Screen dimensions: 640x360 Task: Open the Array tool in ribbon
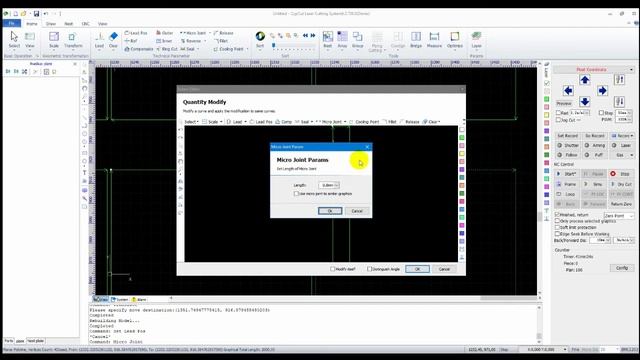pyautogui.click(x=342, y=40)
